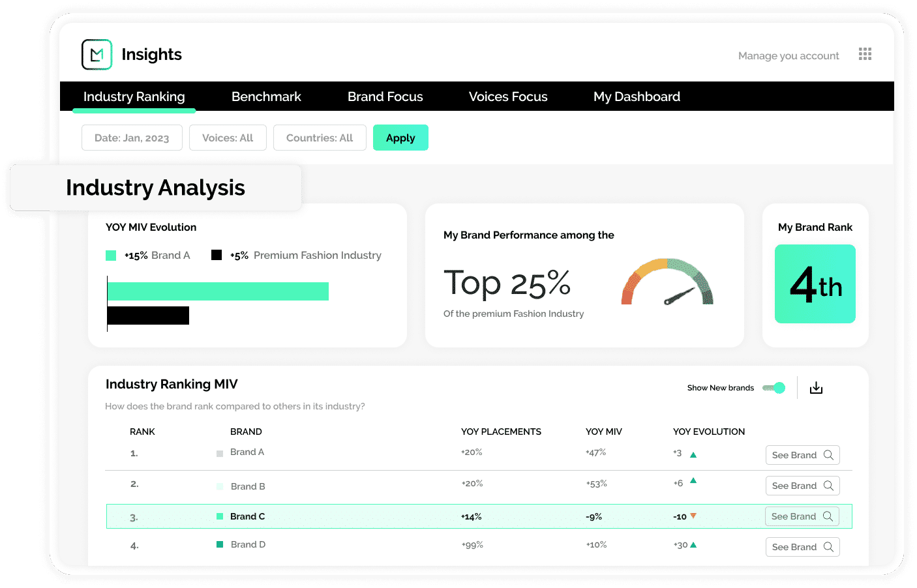Click the YOY MIV column header

tap(604, 432)
